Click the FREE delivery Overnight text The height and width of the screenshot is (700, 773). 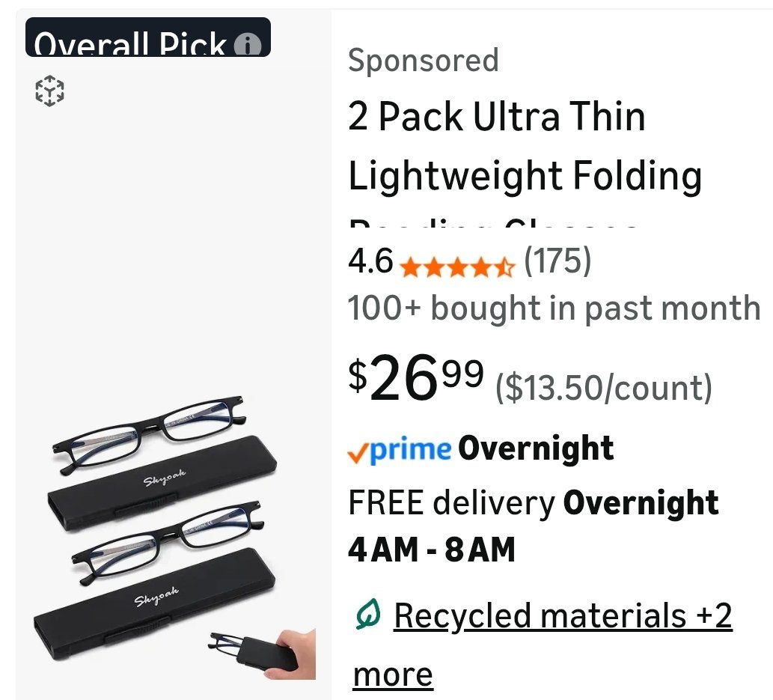(x=533, y=503)
